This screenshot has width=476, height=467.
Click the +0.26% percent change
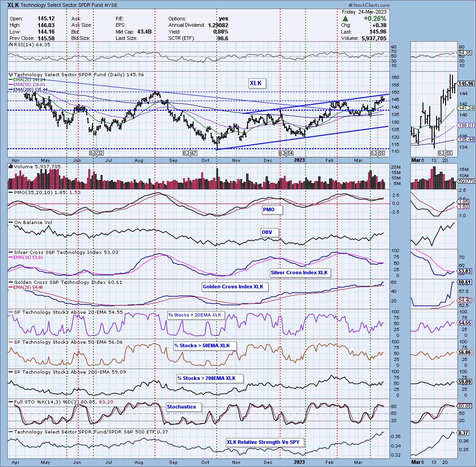375,19
